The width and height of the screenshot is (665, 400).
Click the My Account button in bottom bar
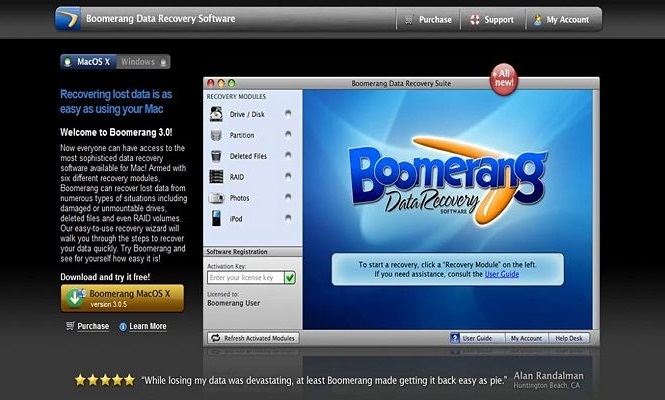[x=526, y=338]
